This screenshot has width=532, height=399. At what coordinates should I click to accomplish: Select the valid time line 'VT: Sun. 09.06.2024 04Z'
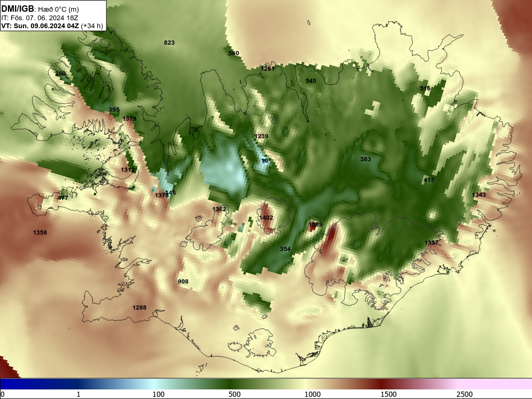pos(40,26)
